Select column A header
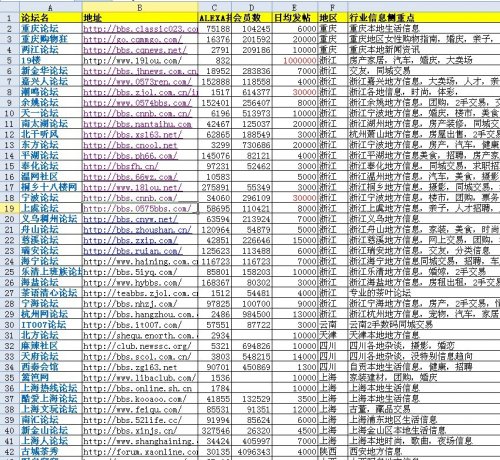The height and width of the screenshot is (460, 500). 51,7
